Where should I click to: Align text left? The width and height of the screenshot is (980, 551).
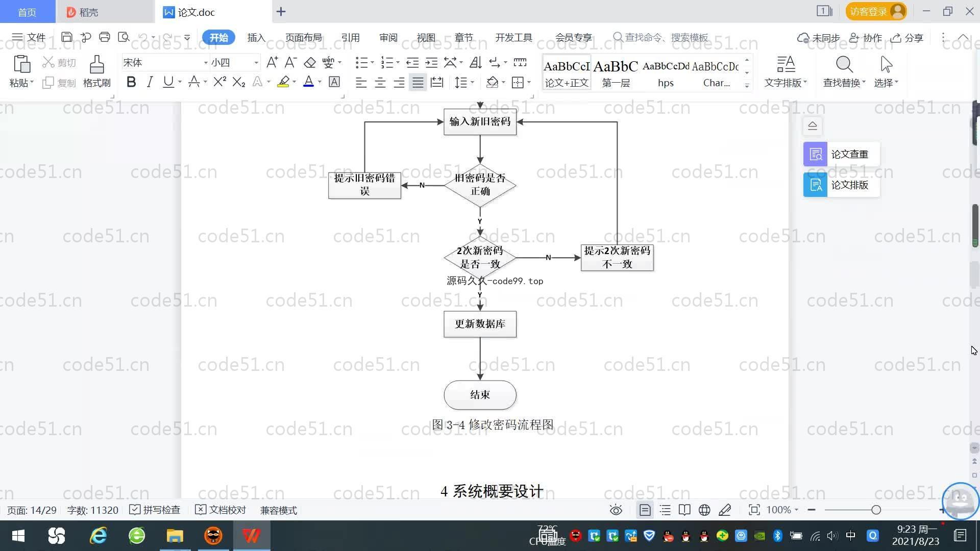[361, 82]
